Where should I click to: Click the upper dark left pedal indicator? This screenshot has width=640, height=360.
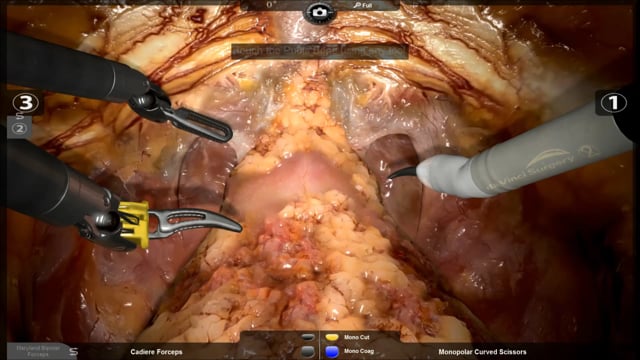307,337
